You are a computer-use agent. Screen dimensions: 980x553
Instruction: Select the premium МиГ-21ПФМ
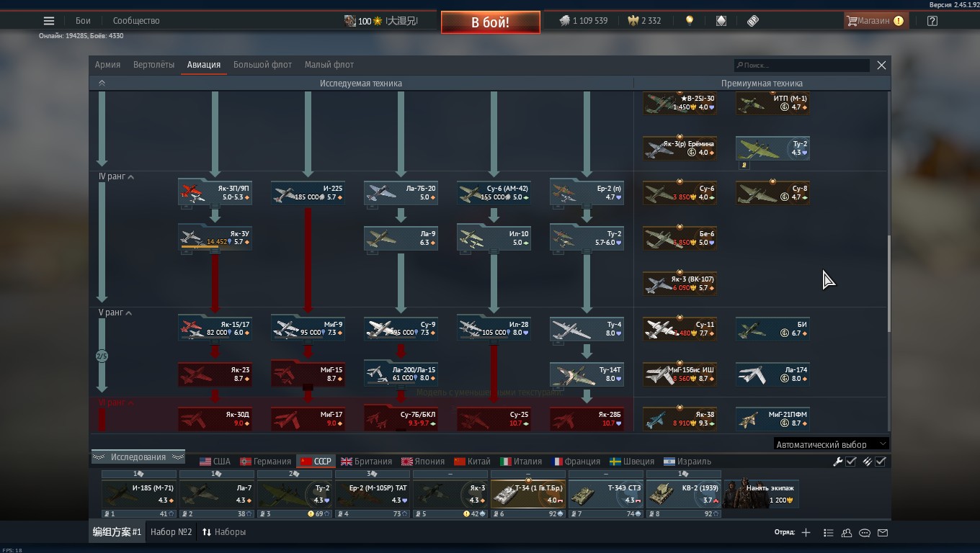point(772,419)
